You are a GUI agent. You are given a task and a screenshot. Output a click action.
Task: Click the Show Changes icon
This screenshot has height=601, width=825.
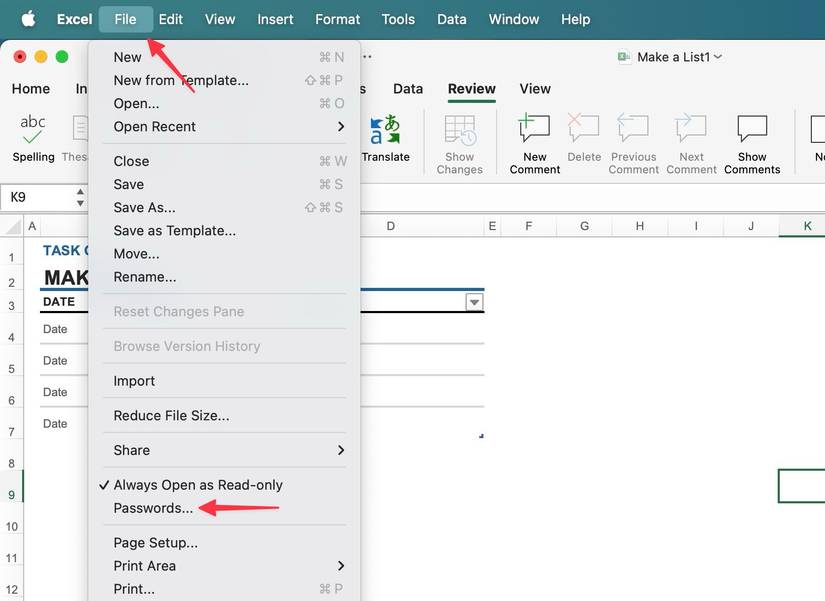click(459, 140)
